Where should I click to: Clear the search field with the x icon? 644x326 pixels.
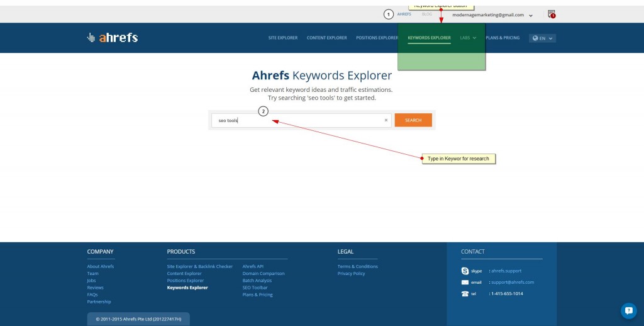[386, 120]
